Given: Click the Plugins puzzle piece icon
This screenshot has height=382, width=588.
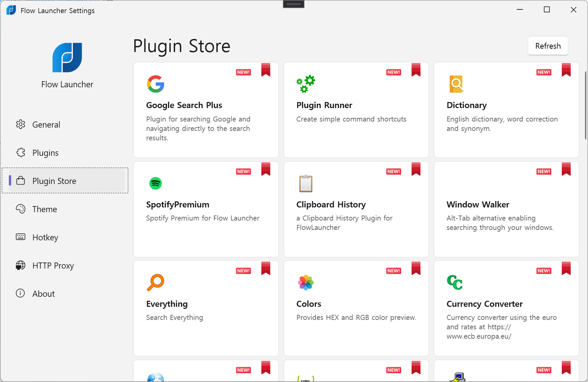Looking at the screenshot, I should pyautogui.click(x=20, y=152).
